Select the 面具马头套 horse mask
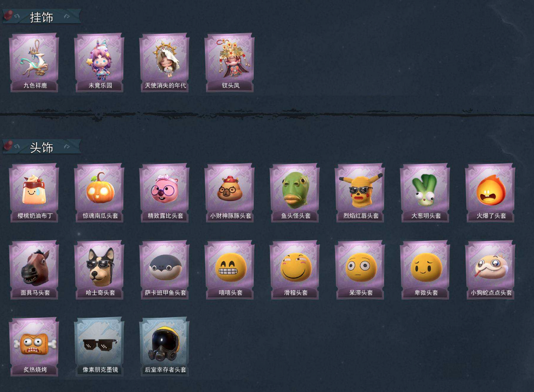The width and height of the screenshot is (534, 392). [34, 270]
